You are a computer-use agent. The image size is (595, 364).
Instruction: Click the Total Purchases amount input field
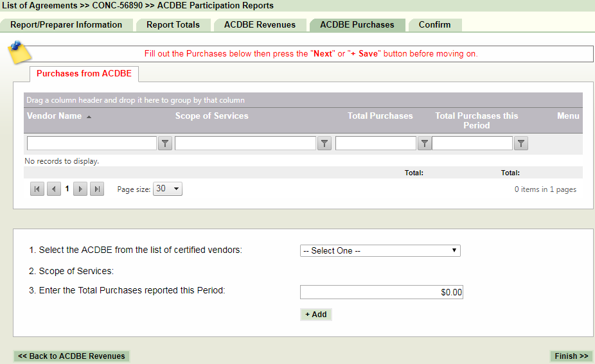(x=381, y=292)
